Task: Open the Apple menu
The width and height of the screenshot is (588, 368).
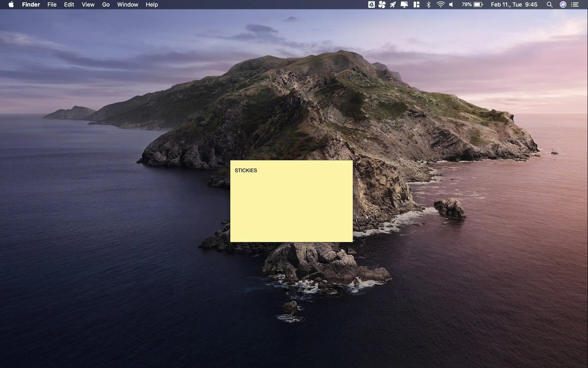Action: (x=11, y=4)
